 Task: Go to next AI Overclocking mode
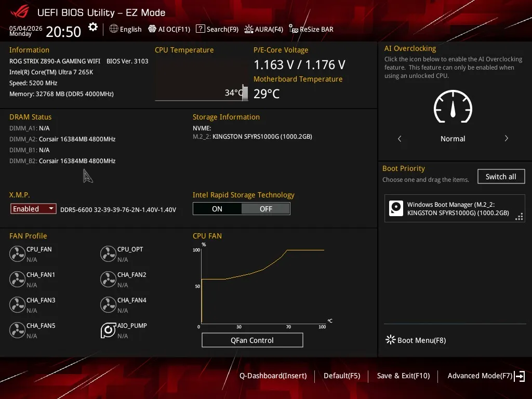pyautogui.click(x=506, y=138)
